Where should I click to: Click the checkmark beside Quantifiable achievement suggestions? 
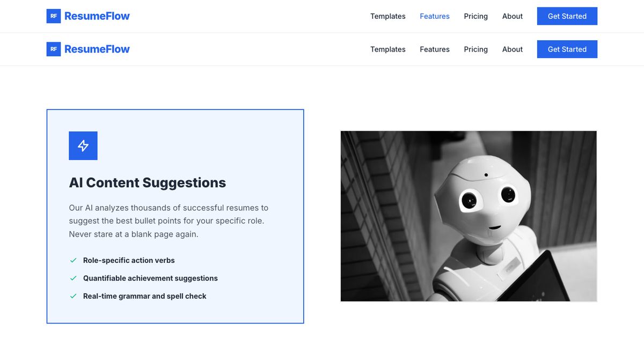tap(74, 278)
